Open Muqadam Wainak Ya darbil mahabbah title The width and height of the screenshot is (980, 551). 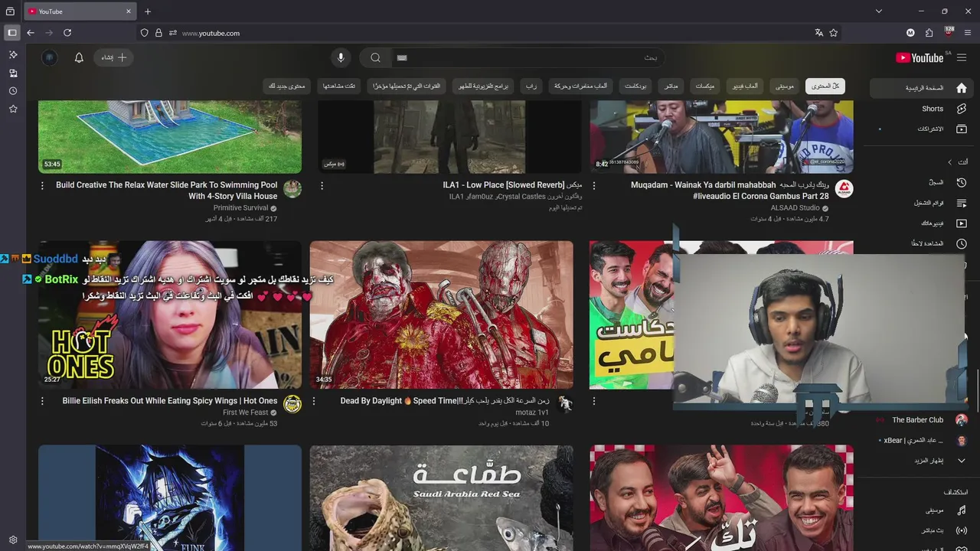730,191
